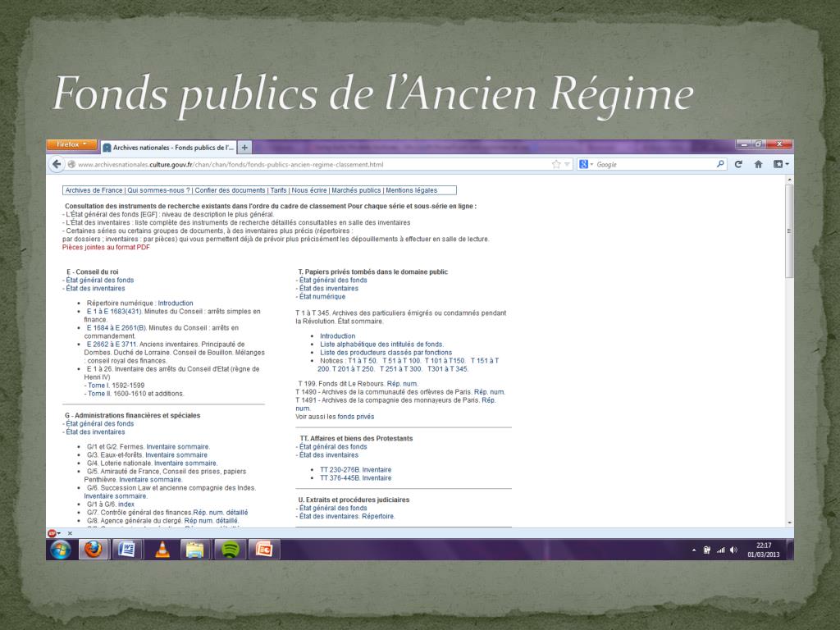Open Liste des producteurs classés par fonctions
The height and width of the screenshot is (630, 840).
[x=386, y=353]
